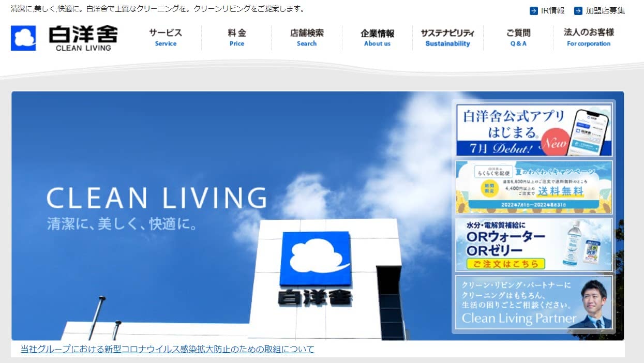Screen dimensions: 644x363
Task: Click the 清潔に、美しく、快適に。 hero subtitle
Action: (123, 224)
